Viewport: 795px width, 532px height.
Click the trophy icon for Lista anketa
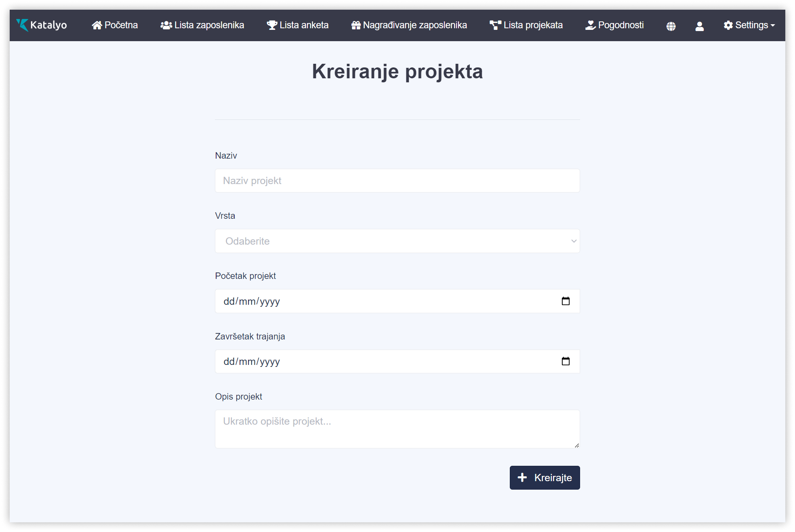tap(272, 25)
